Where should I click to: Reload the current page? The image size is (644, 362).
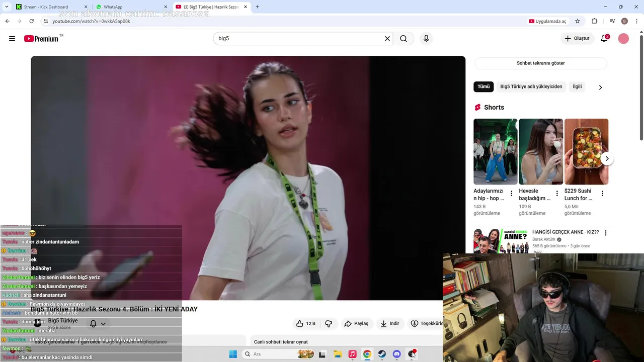point(31,21)
